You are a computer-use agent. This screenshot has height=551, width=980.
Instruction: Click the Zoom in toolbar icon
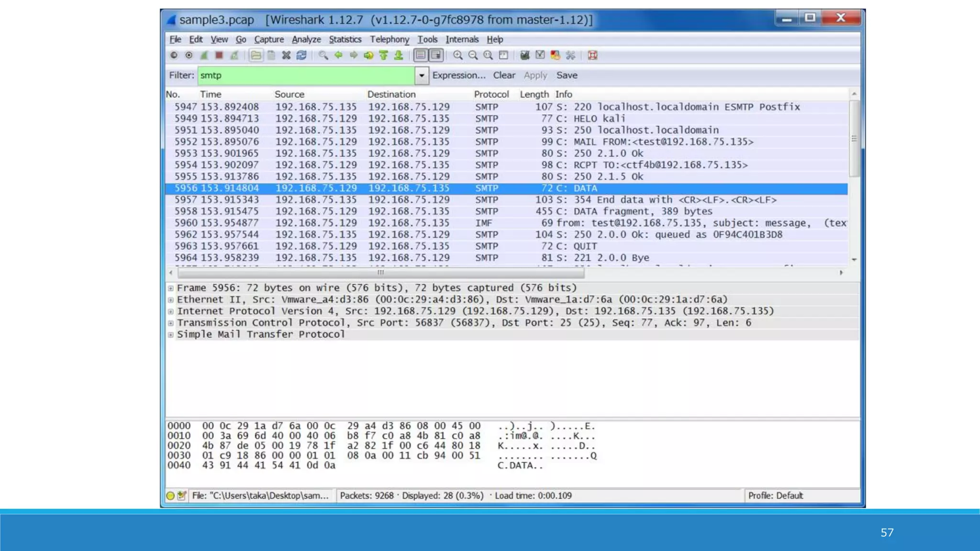pyautogui.click(x=458, y=55)
